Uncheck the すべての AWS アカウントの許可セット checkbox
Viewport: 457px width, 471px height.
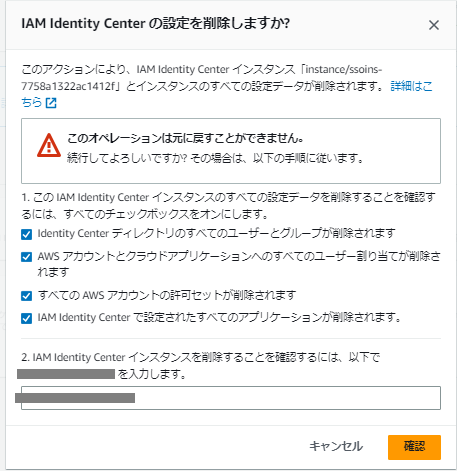(26, 296)
